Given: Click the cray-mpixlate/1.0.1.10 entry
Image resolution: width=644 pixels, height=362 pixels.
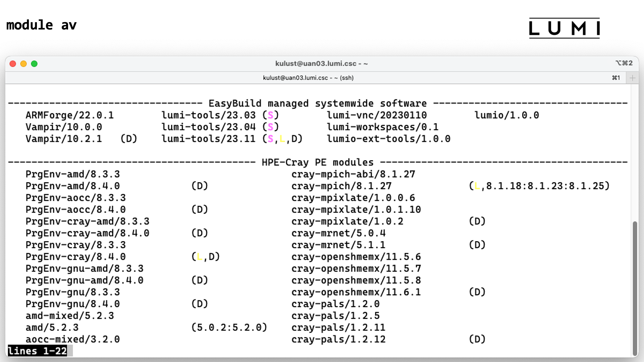Looking at the screenshot, I should [356, 209].
